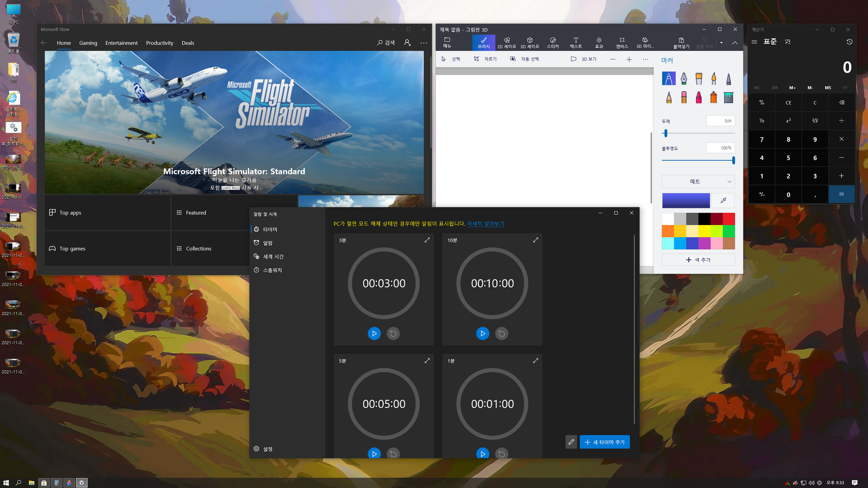
Task: Select the Calligraphy pen brush in Paint 3D
Action: (x=683, y=78)
